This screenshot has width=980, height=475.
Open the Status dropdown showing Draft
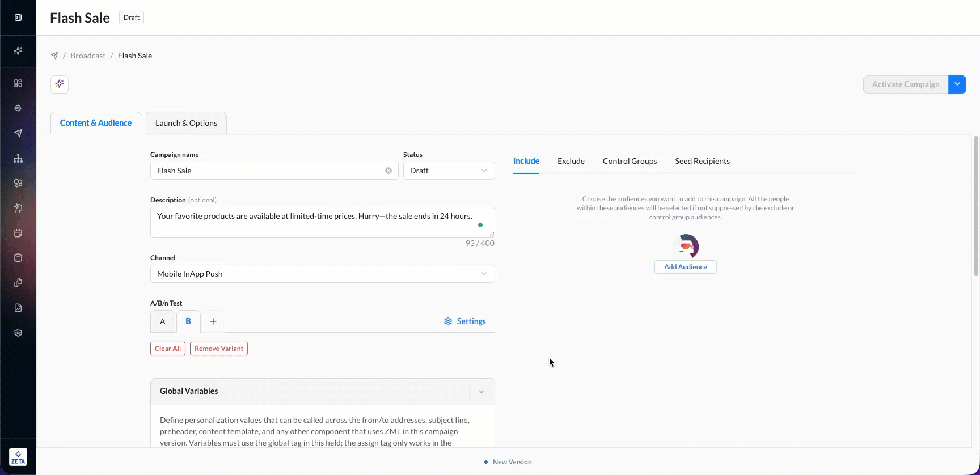click(449, 171)
